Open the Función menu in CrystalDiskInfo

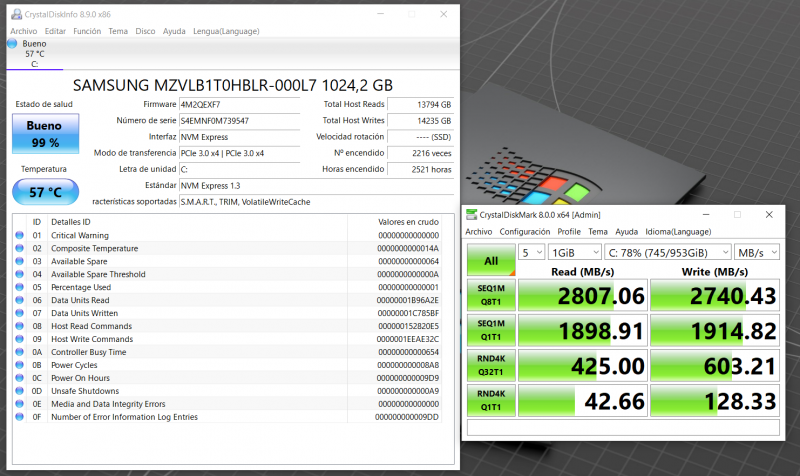point(87,31)
